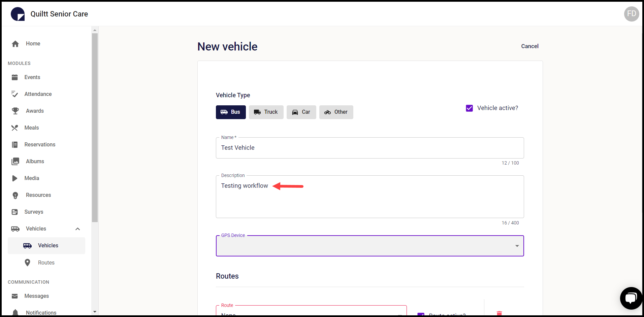Click the Home icon in the sidebar
644x317 pixels.
pyautogui.click(x=15, y=43)
